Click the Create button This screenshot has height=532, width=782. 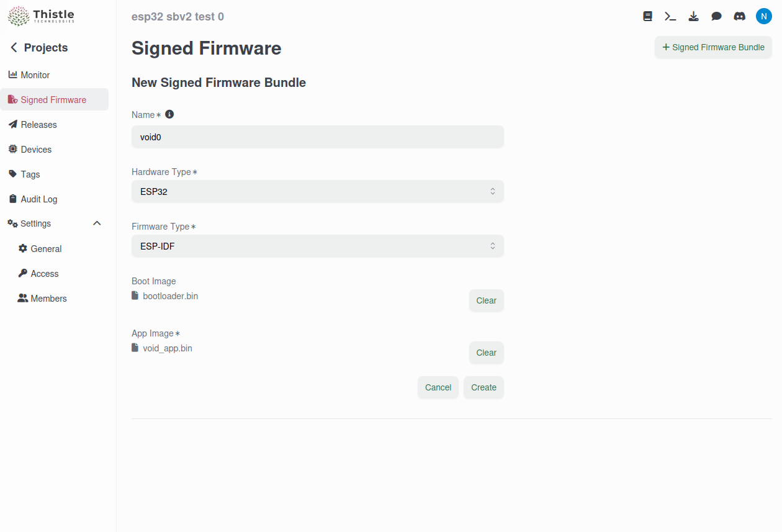click(483, 387)
